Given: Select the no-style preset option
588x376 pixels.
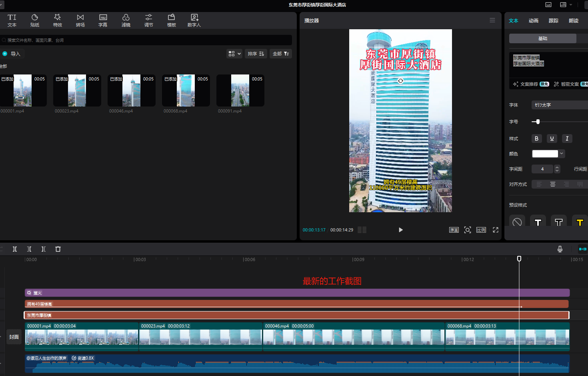Looking at the screenshot, I should [517, 222].
